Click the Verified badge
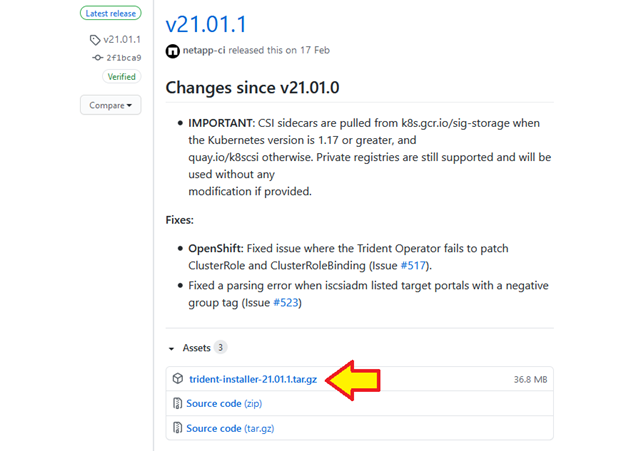630x451 pixels. (121, 76)
